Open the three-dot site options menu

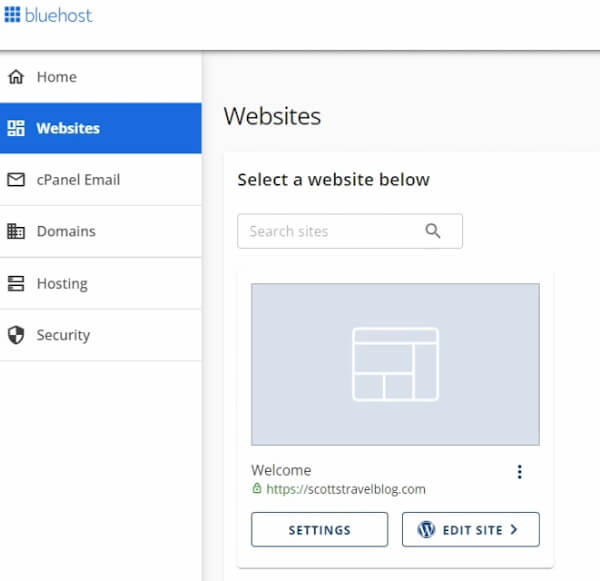click(519, 472)
